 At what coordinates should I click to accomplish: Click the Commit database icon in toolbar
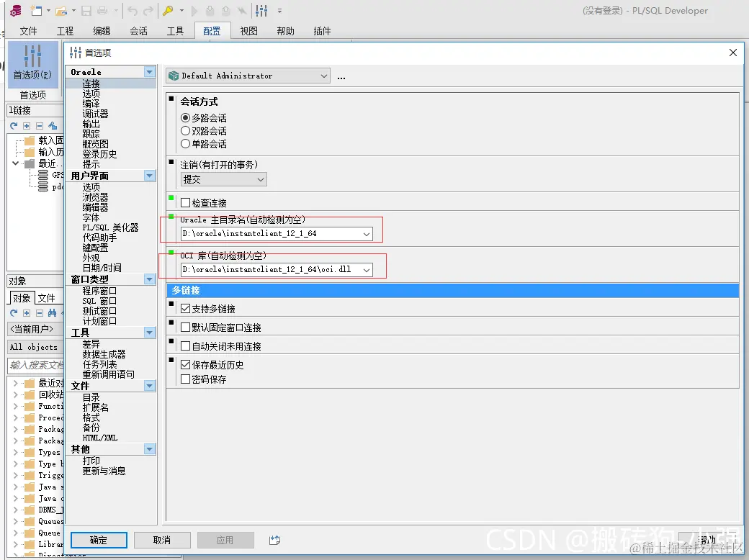pyautogui.click(x=210, y=11)
